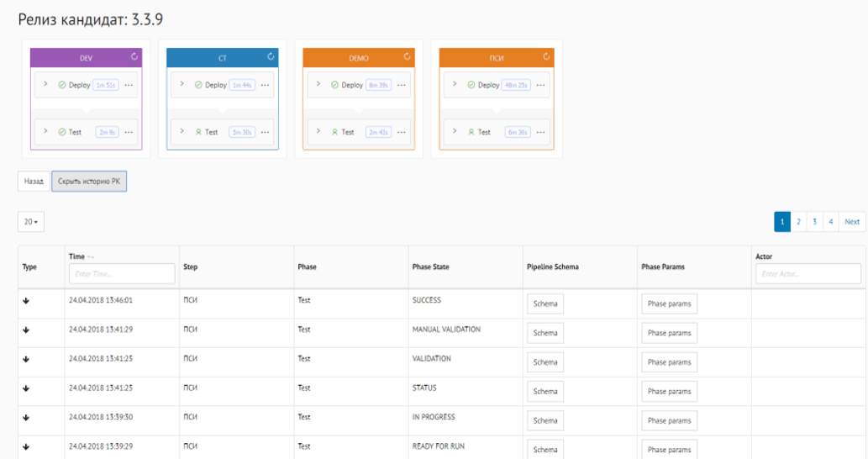The image size is (868, 459).
Task: Click the Enter Actor filter field
Action: coord(808,273)
